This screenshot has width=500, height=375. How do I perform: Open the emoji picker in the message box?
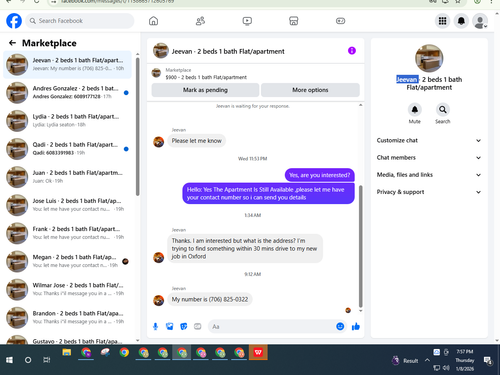pyautogui.click(x=340, y=326)
